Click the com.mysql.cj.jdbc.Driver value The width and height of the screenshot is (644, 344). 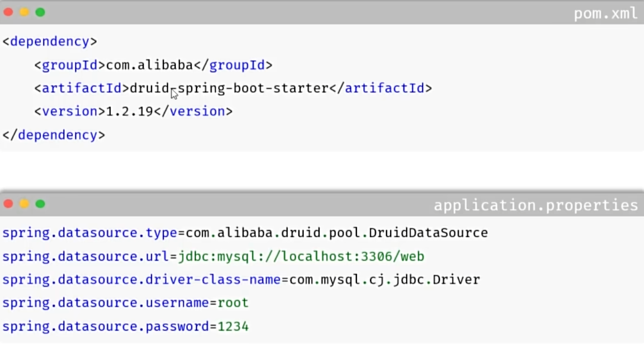(385, 280)
